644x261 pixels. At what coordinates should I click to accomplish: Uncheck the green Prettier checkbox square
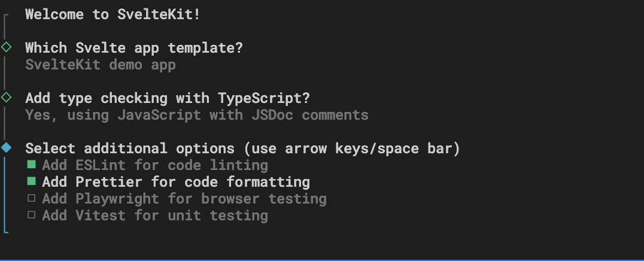(32, 181)
